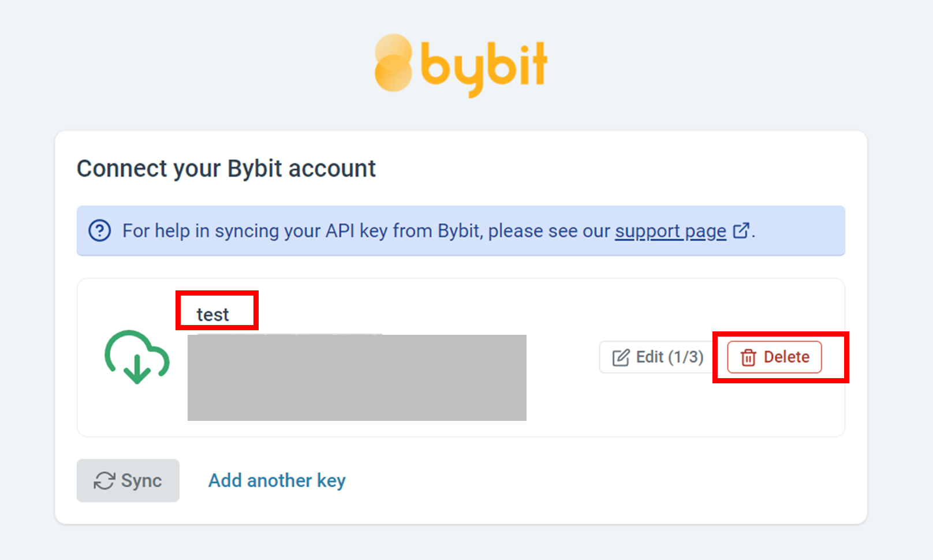Click Add another key

(x=277, y=480)
